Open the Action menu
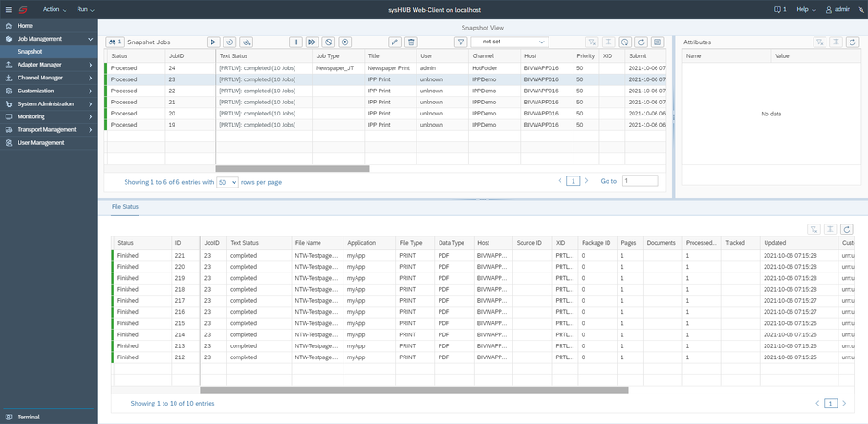 [55, 9]
